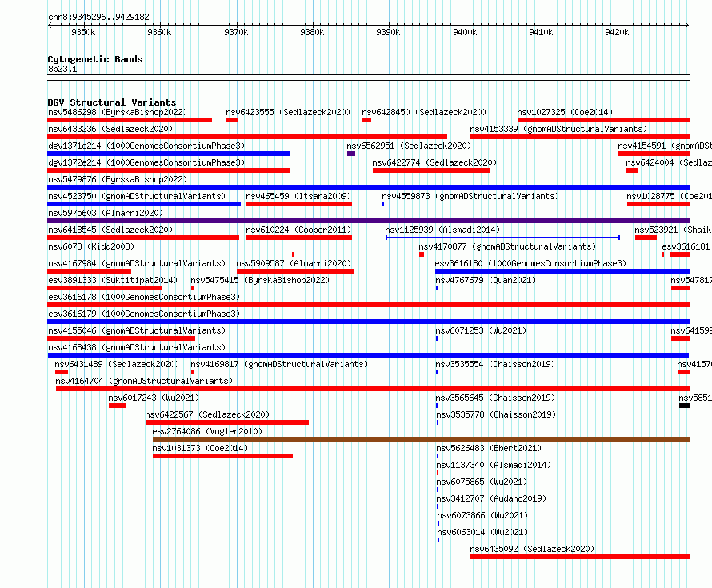
Task: Click nsv4523750 (gnomADStructuralVariants) label
Action: [x=137, y=196]
